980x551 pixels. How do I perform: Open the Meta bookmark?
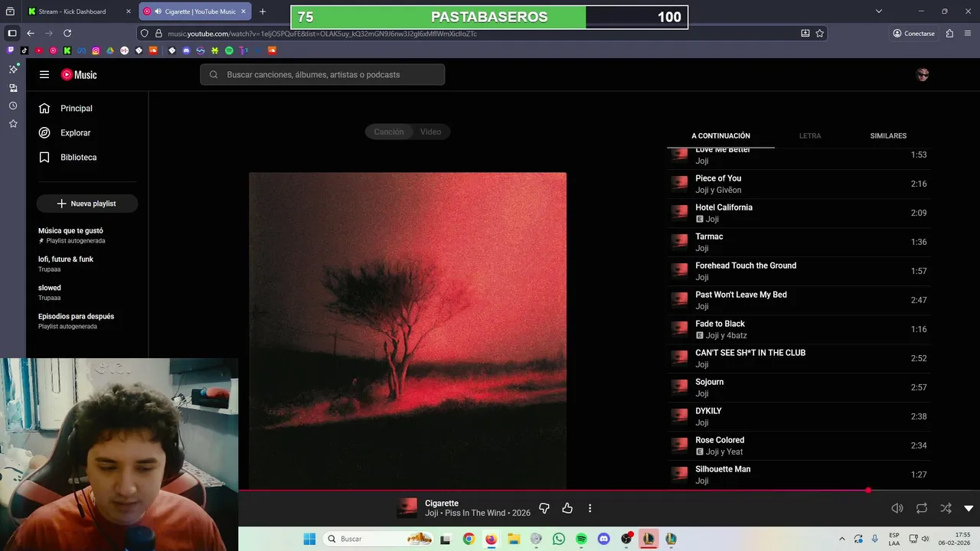(81, 51)
